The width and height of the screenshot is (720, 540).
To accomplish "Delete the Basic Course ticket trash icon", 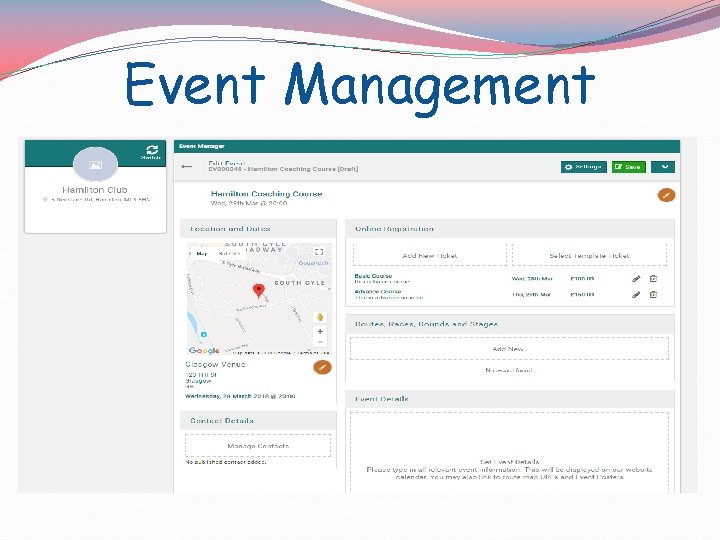I will pyautogui.click(x=653, y=279).
